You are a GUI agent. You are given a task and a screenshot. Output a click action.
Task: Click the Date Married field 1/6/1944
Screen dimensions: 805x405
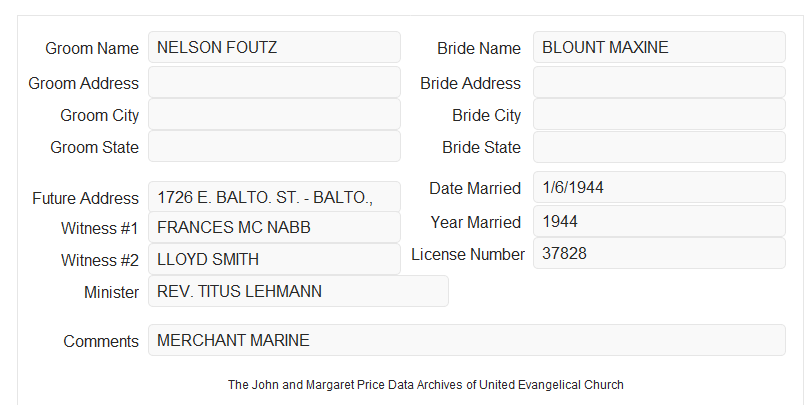[x=659, y=187]
